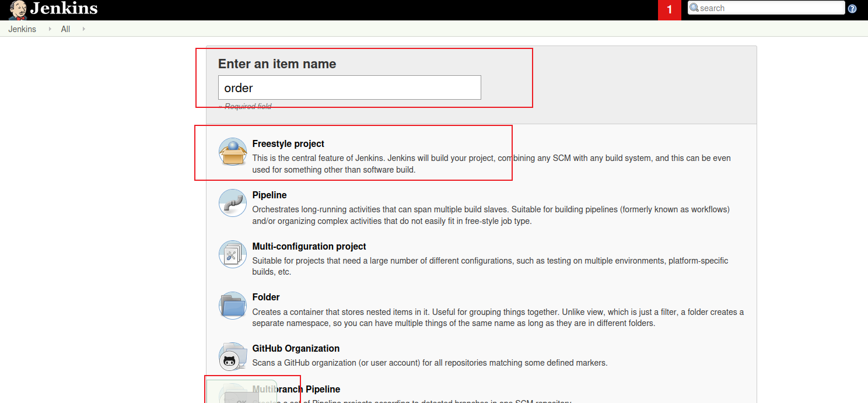
Task: Click the Freestyle project description text
Action: [x=491, y=164]
